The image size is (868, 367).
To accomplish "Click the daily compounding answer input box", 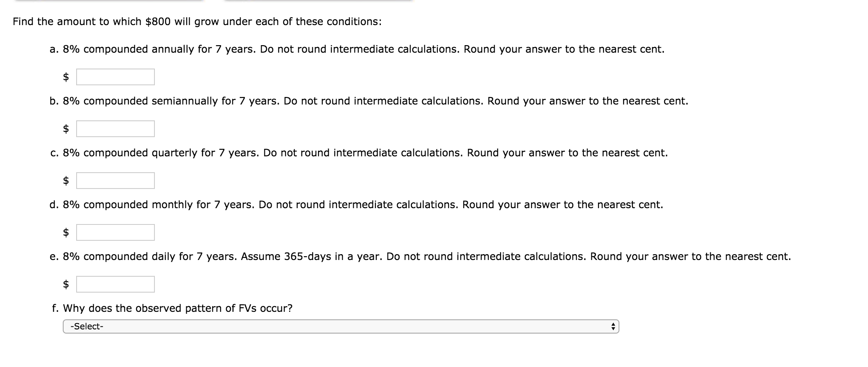I will point(116,285).
